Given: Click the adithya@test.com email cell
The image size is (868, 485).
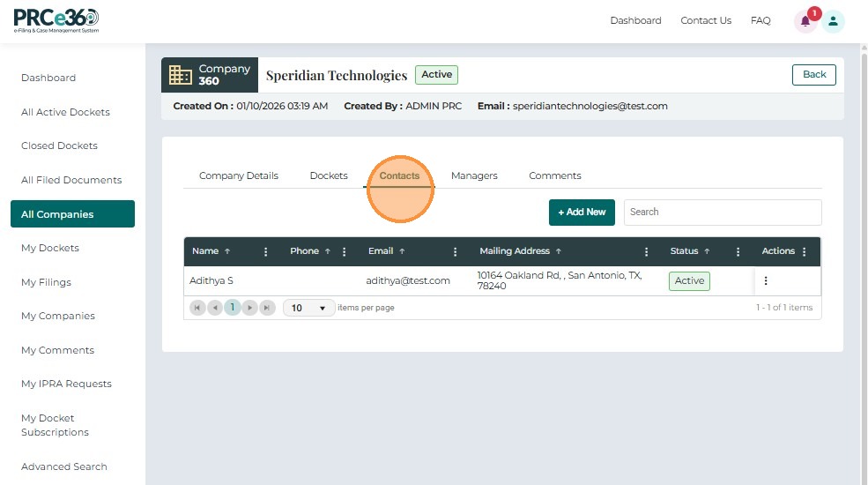Looking at the screenshot, I should coord(408,281).
